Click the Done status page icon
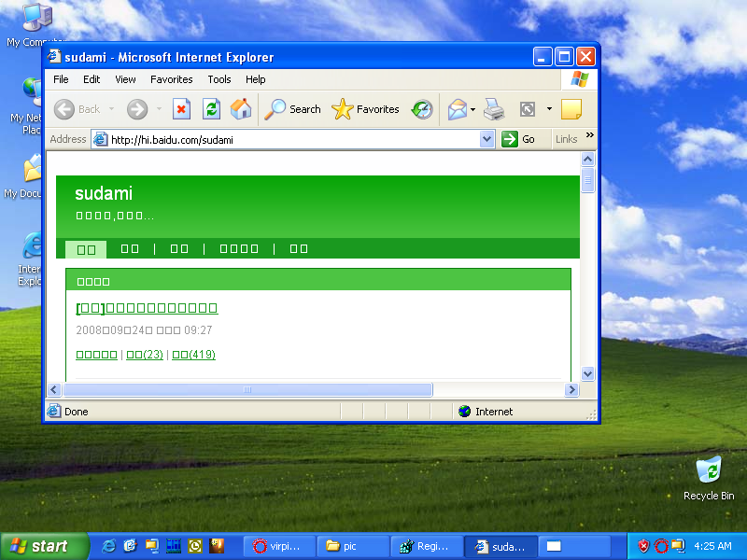The image size is (747, 560). pos(54,411)
